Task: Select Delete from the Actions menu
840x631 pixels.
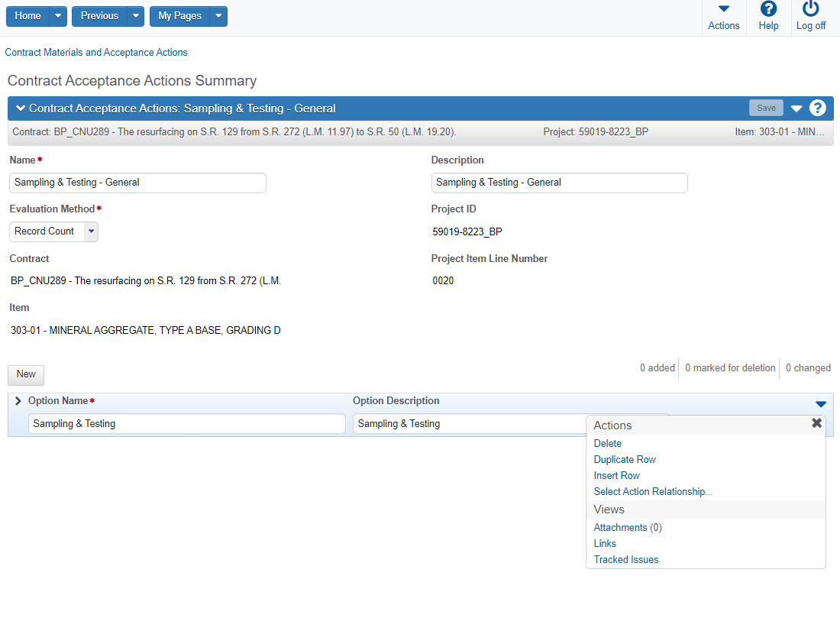Action: click(607, 444)
